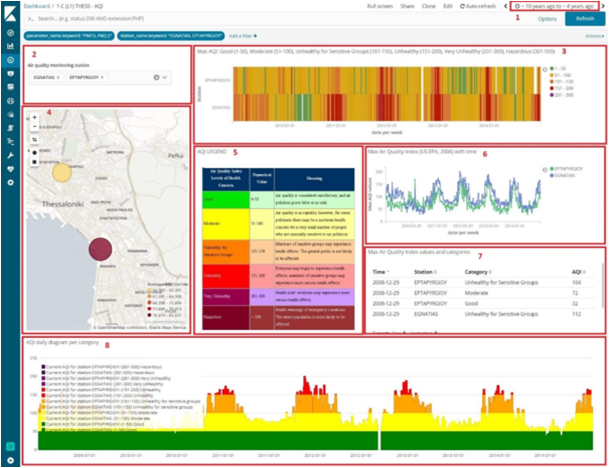The width and height of the screenshot is (609, 468).
Task: Open Visualize bar chart icon in sidebar
Action: pyautogui.click(x=10, y=47)
